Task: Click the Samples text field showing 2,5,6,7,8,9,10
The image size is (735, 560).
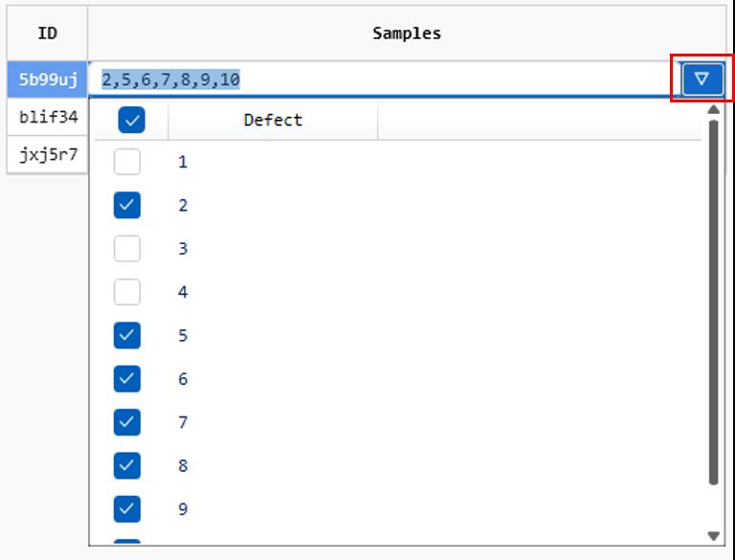Action: pyautogui.click(x=383, y=79)
